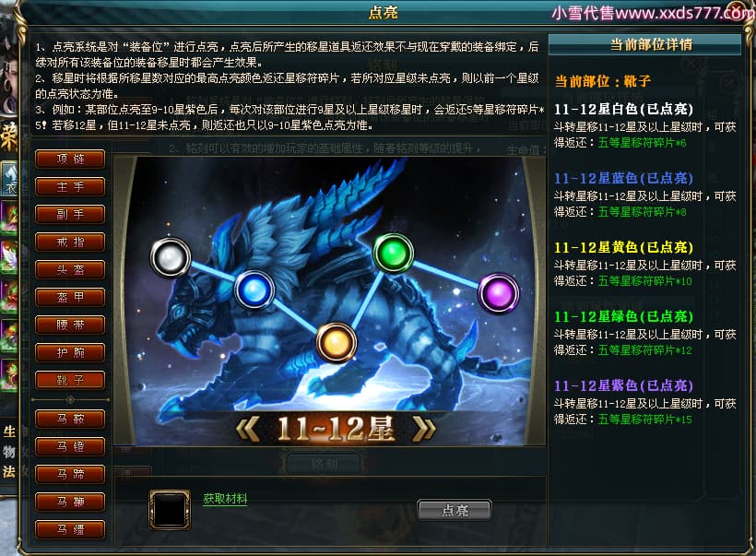Close the 点亮 window
Screen dimensions: 756x556
[736, 11]
